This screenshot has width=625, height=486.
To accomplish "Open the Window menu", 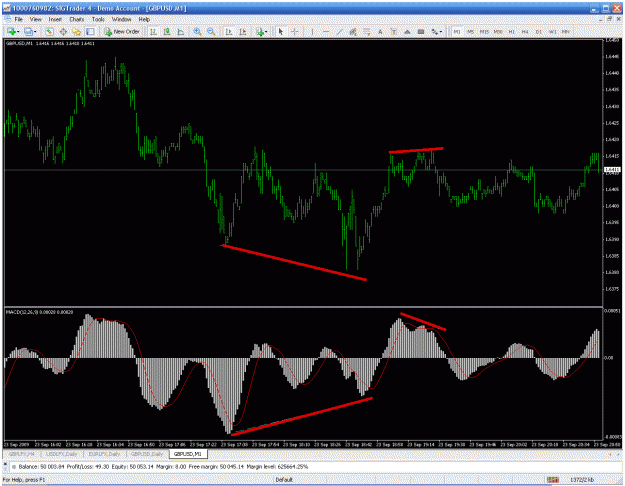I will click(121, 19).
